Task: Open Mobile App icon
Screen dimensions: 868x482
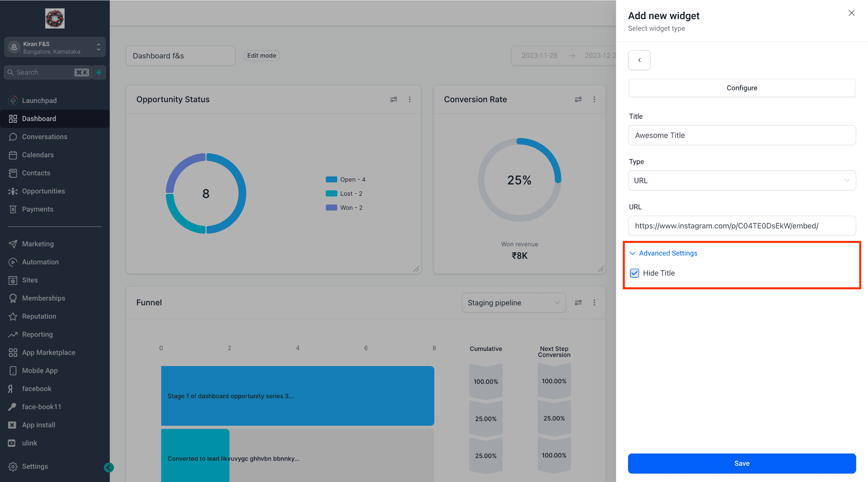Action: [x=13, y=370]
